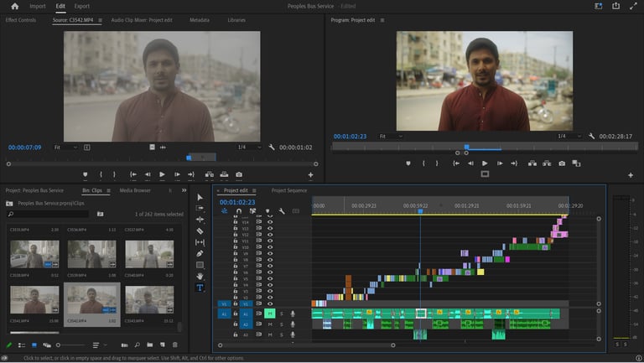Play the Source monitor clip
This screenshot has height=363, width=644.
(x=162, y=174)
